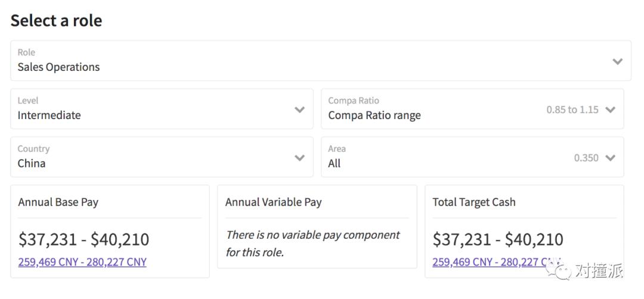Open the Intermediate level selector
Screen dimensions: 644x299
[49, 115]
